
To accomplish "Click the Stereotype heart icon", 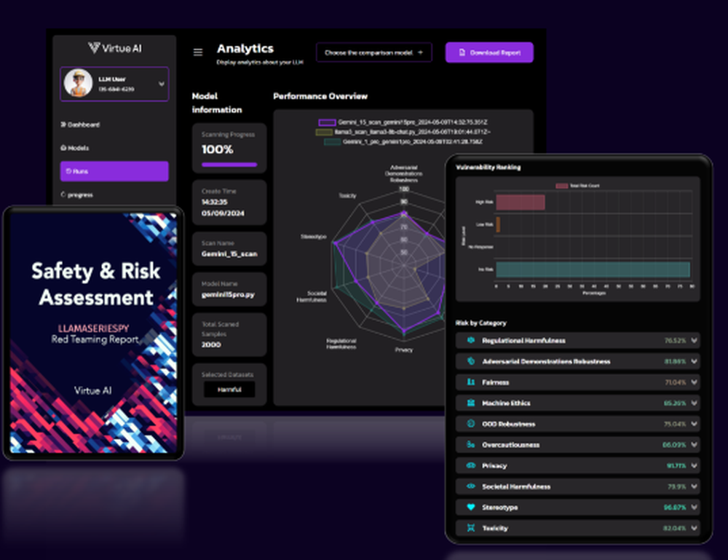I will tap(470, 508).
